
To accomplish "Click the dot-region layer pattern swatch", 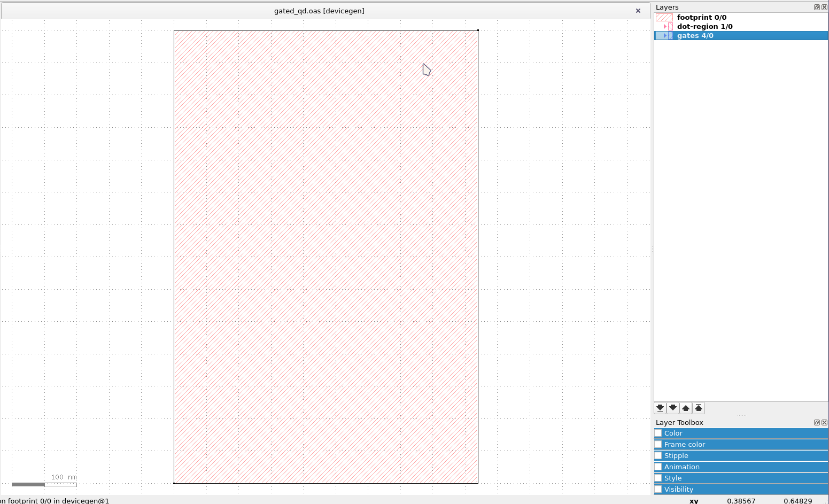I will 670,26.
